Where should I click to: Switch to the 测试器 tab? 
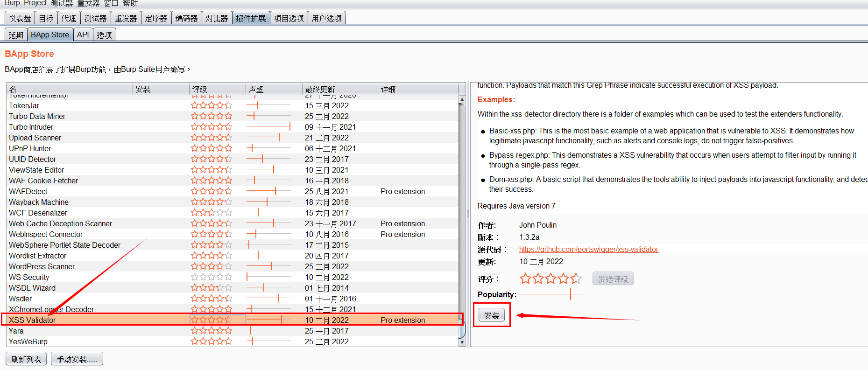(95, 18)
